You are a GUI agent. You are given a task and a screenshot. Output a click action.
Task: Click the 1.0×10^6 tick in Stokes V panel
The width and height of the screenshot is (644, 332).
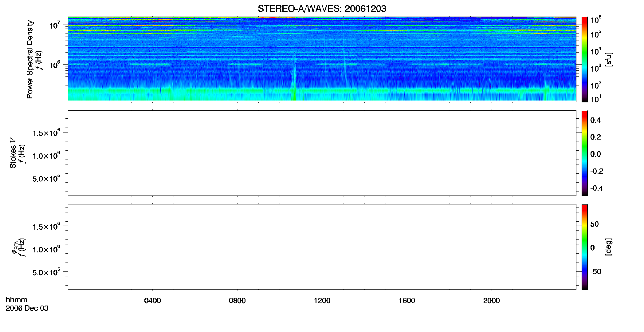pyautogui.click(x=46, y=156)
